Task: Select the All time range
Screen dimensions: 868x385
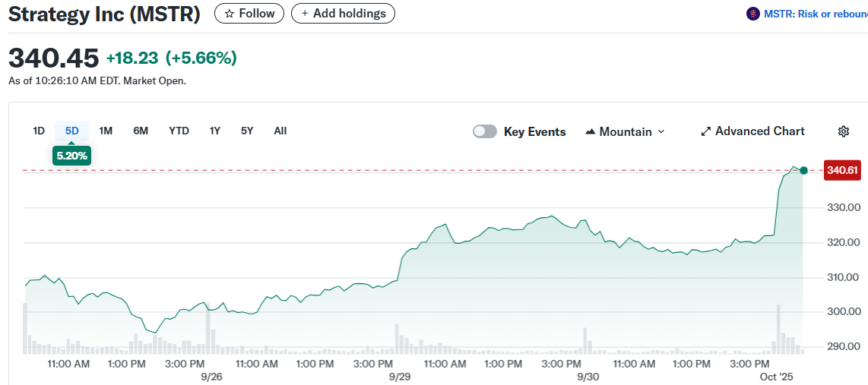Action: tap(280, 131)
